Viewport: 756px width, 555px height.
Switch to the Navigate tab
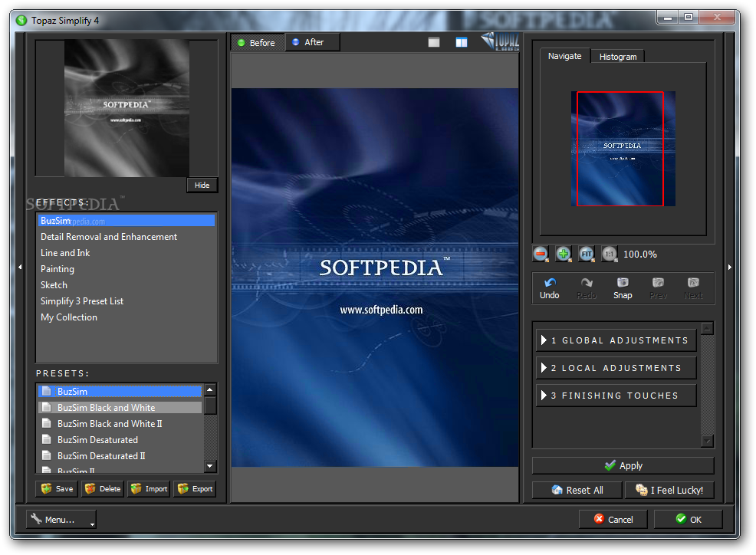[564, 56]
